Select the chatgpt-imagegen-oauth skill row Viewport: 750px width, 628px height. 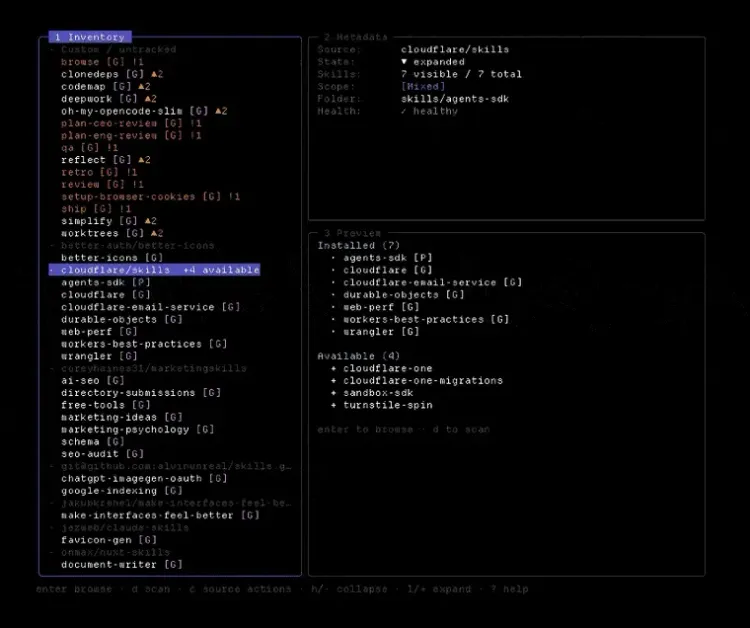[x=144, y=478]
